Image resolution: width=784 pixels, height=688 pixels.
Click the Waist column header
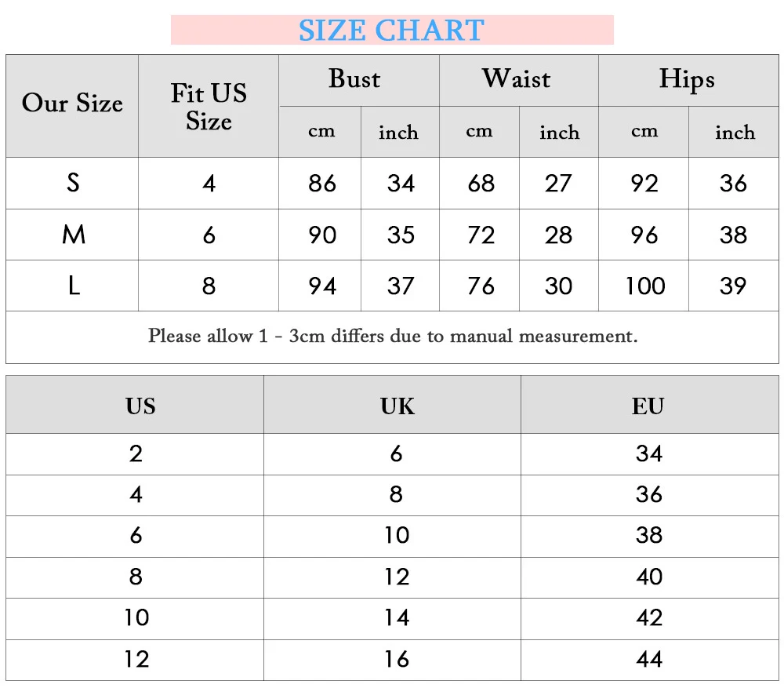516,79
